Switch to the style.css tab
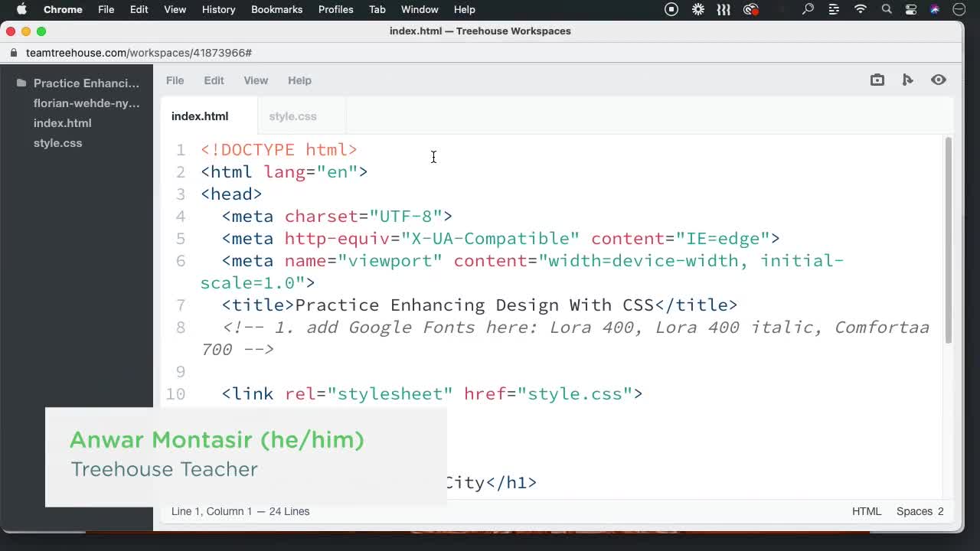980x551 pixels. 292,116
